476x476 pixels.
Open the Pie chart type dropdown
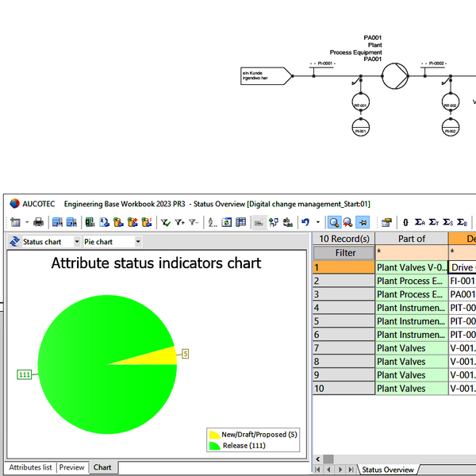138,241
